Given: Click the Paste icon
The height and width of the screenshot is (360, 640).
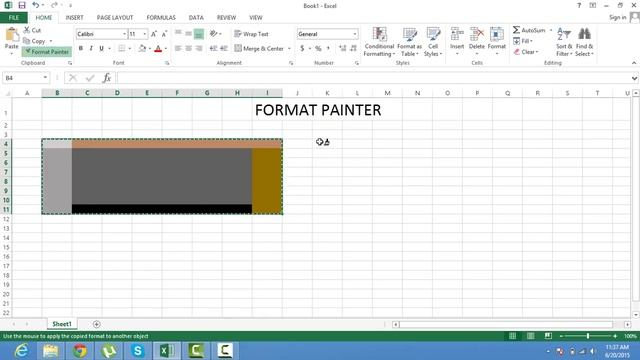Looking at the screenshot, I should click(12, 35).
